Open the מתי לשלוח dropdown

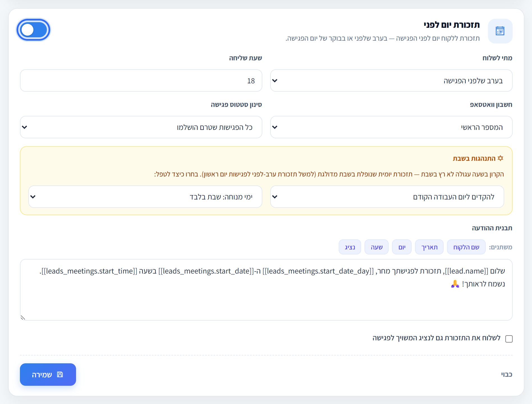click(x=391, y=81)
